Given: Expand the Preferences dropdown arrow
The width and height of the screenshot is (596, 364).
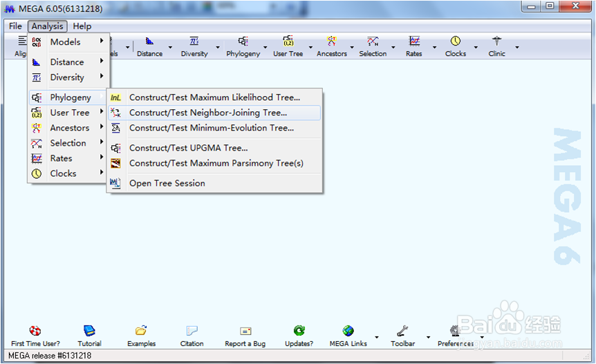Looking at the screenshot, I should point(482,337).
